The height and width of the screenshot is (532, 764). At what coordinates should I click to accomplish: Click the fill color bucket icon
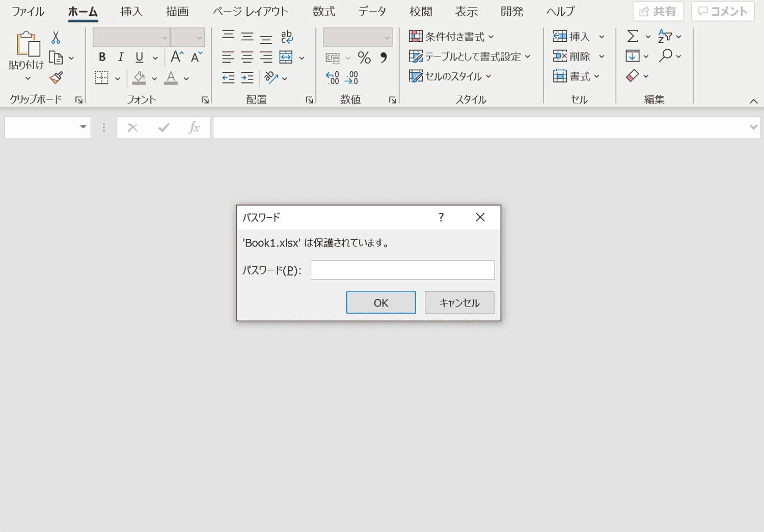click(139, 78)
